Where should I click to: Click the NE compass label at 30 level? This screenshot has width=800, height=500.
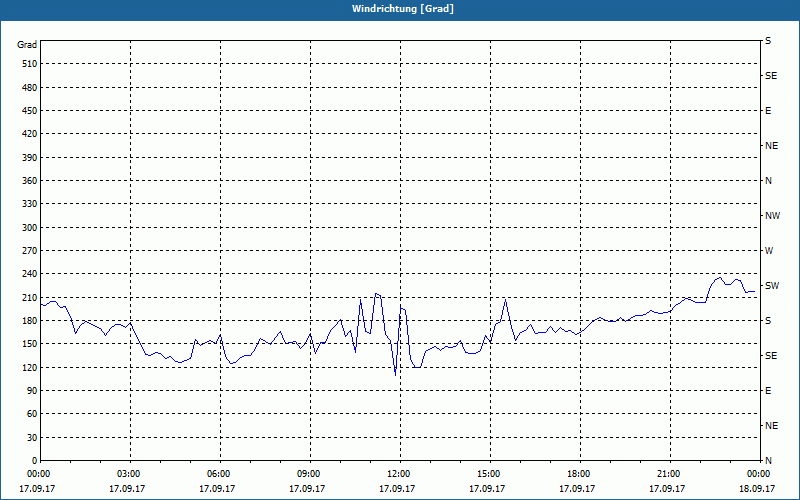pyautogui.click(x=771, y=426)
